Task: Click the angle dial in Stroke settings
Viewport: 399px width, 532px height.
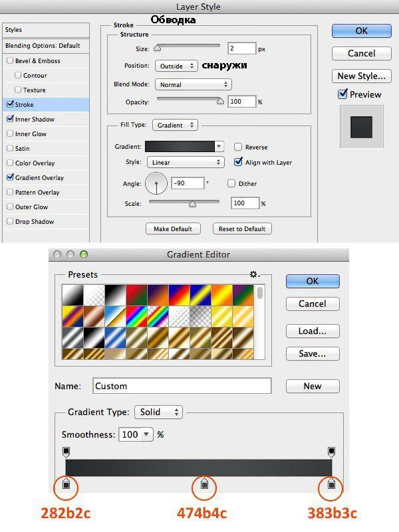Action: 156,183
